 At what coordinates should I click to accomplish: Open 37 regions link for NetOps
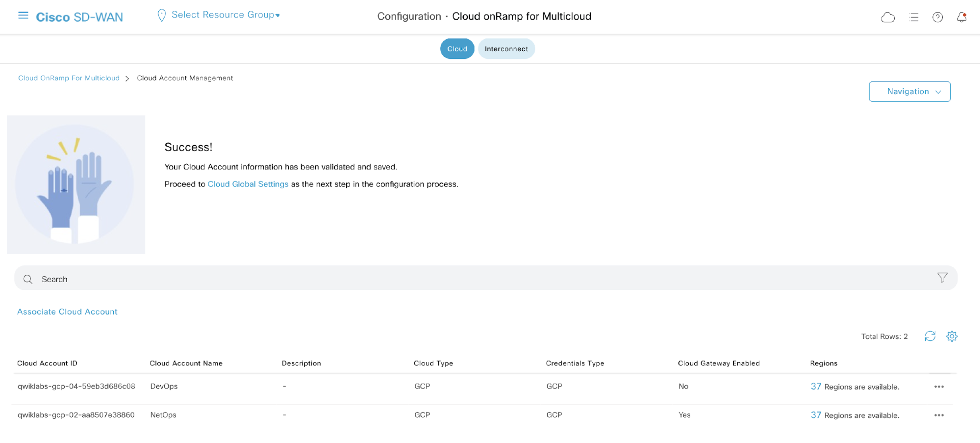point(816,415)
